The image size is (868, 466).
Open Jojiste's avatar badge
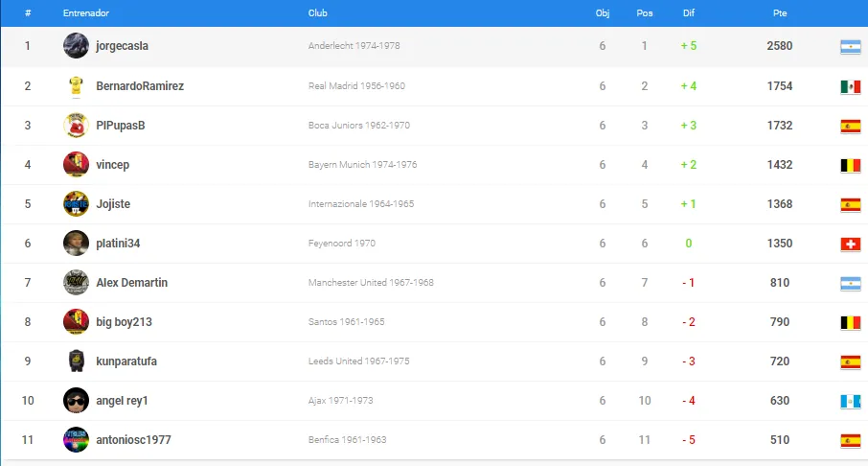(x=76, y=204)
